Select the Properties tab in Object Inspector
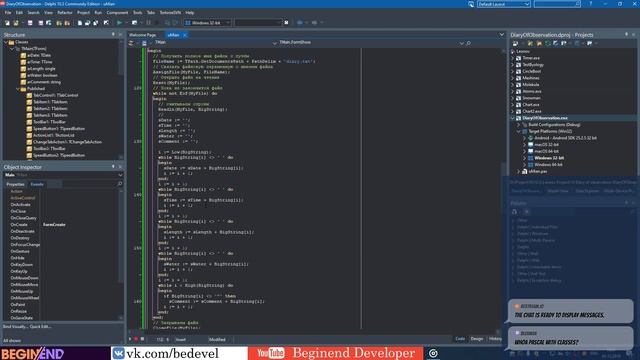 [15, 184]
